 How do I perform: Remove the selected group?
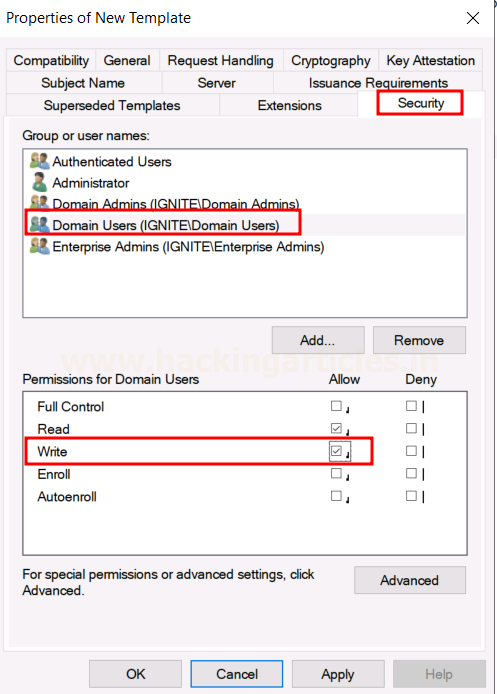point(419,340)
